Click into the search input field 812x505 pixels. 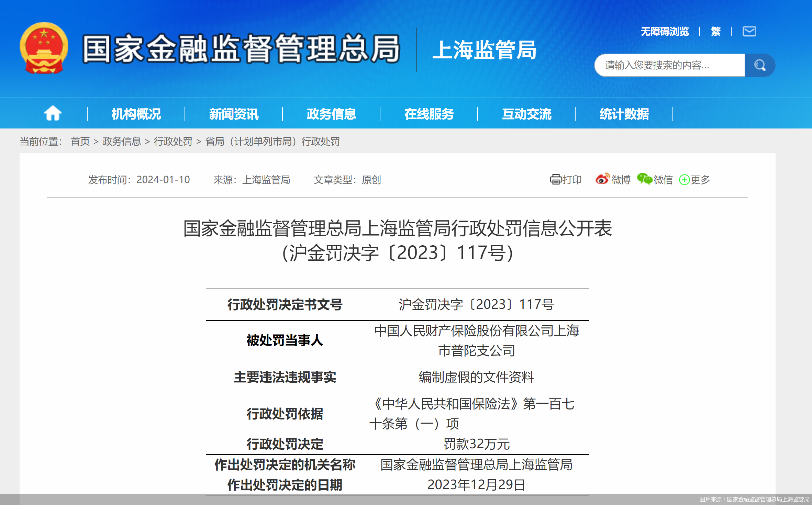[x=670, y=65]
